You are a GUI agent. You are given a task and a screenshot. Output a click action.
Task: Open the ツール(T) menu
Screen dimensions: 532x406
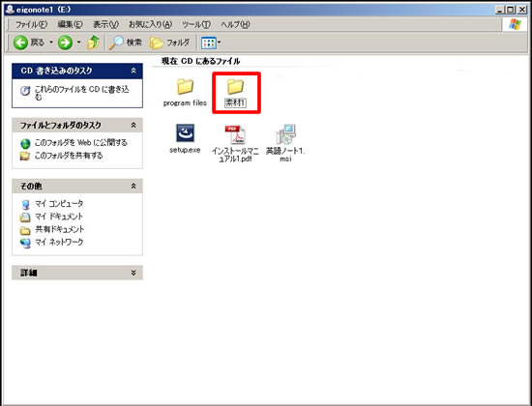[x=196, y=24]
